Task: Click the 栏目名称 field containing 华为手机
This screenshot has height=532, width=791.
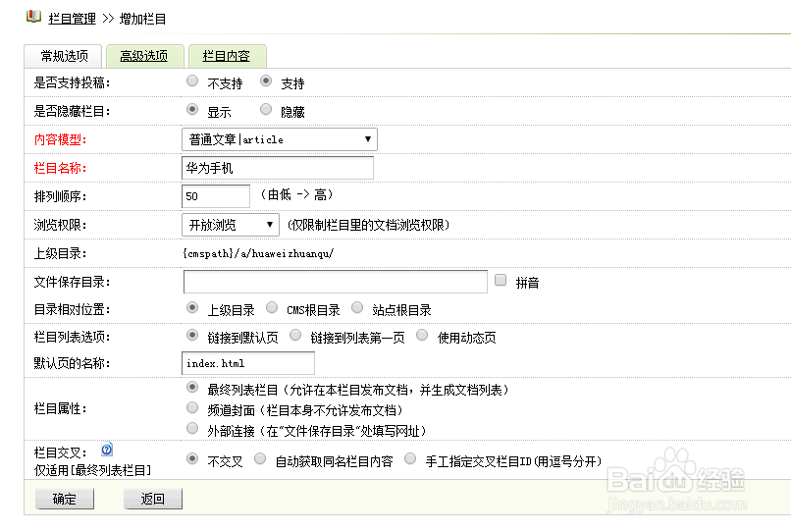Action: click(x=278, y=168)
